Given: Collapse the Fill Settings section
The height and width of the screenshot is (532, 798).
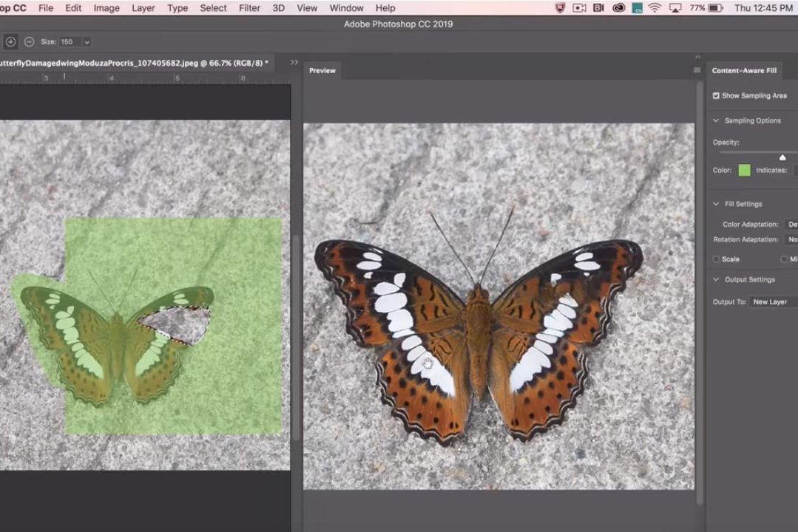Looking at the screenshot, I should click(x=716, y=204).
